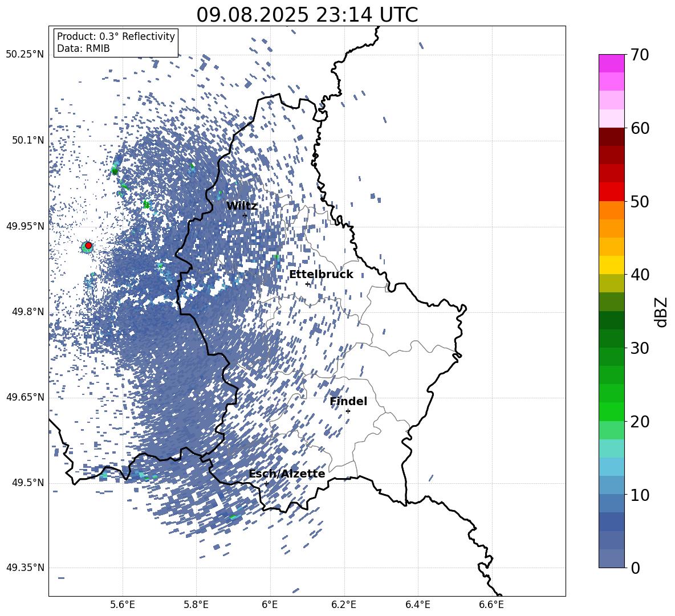This screenshot has width=675, height=616.
Task: Click the title '09.08.2025 23:14 UTC'
Action: coord(307,15)
